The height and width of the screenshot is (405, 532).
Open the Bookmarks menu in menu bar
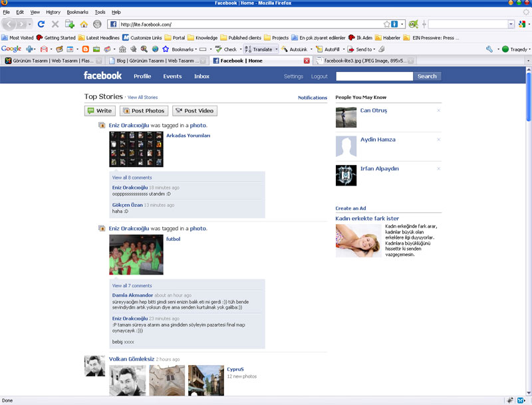tap(77, 12)
